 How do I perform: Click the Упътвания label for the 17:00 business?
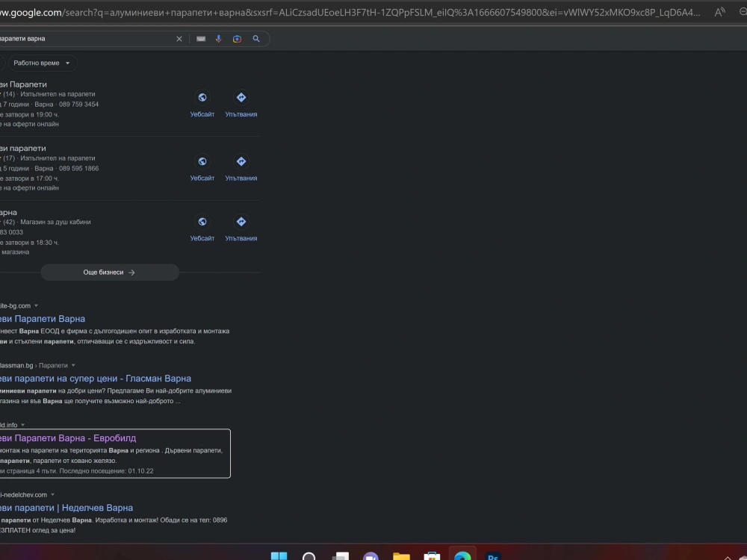pyautogui.click(x=241, y=178)
